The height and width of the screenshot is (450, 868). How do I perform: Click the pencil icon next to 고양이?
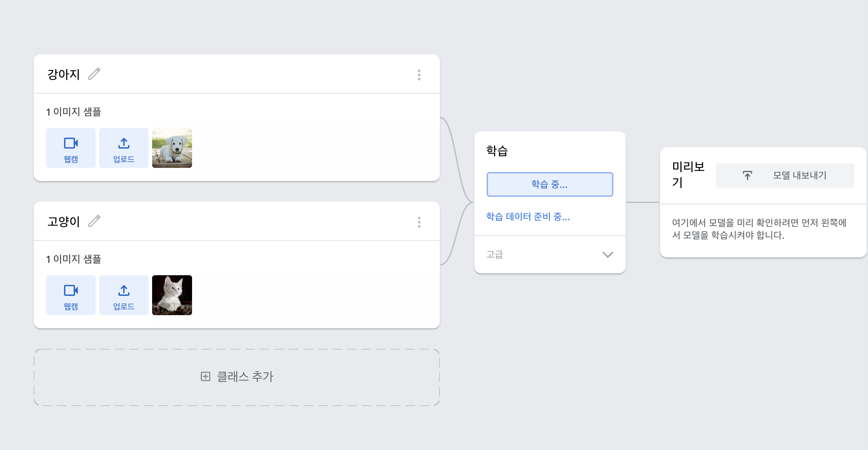click(x=94, y=221)
